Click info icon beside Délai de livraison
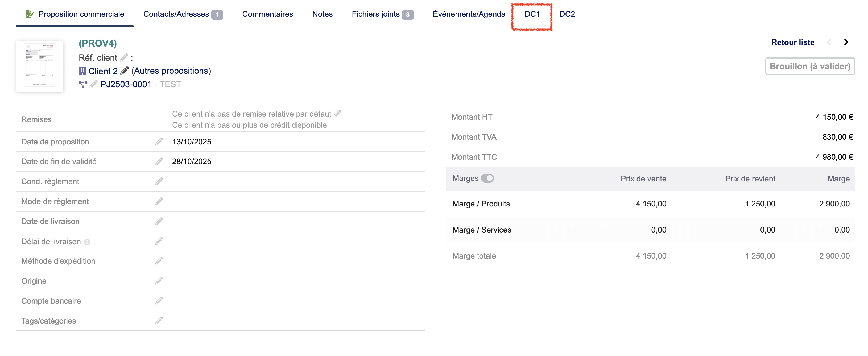Image resolution: width=868 pixels, height=356 pixels. (87, 242)
